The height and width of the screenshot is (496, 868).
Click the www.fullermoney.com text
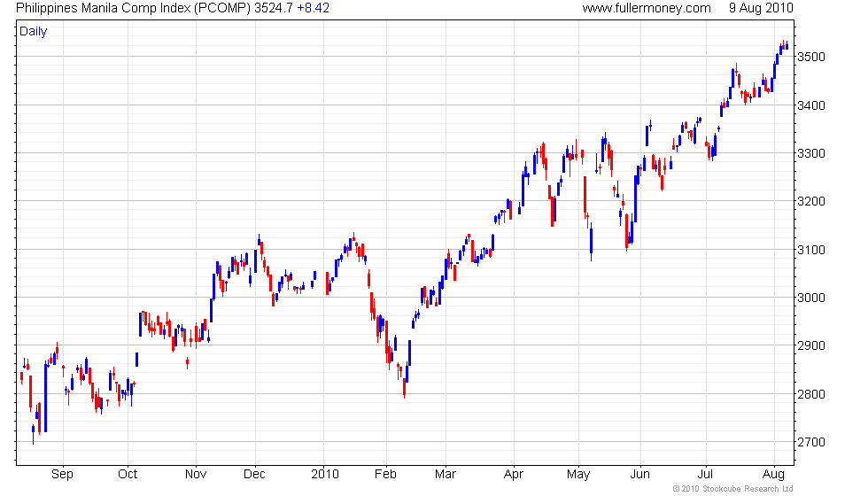click(x=647, y=8)
